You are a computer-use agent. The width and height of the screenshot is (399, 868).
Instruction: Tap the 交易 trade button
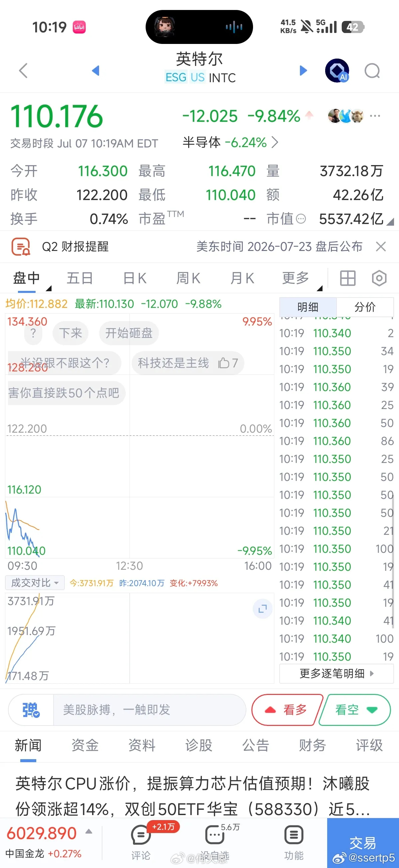363,843
